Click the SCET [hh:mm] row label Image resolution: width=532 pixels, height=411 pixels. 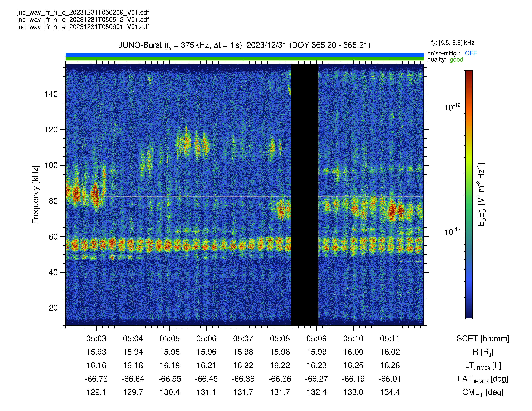[483, 339]
